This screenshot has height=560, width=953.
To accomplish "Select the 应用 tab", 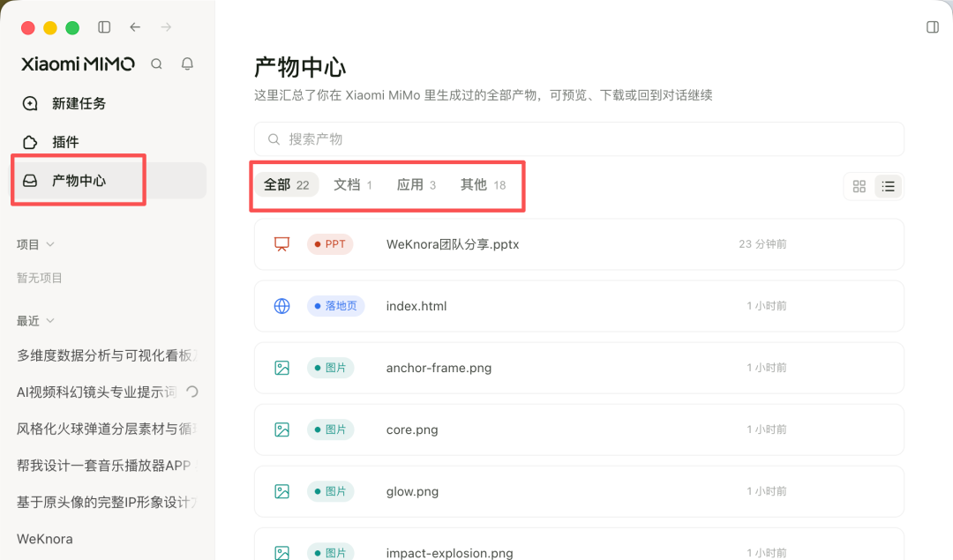I will tap(416, 184).
